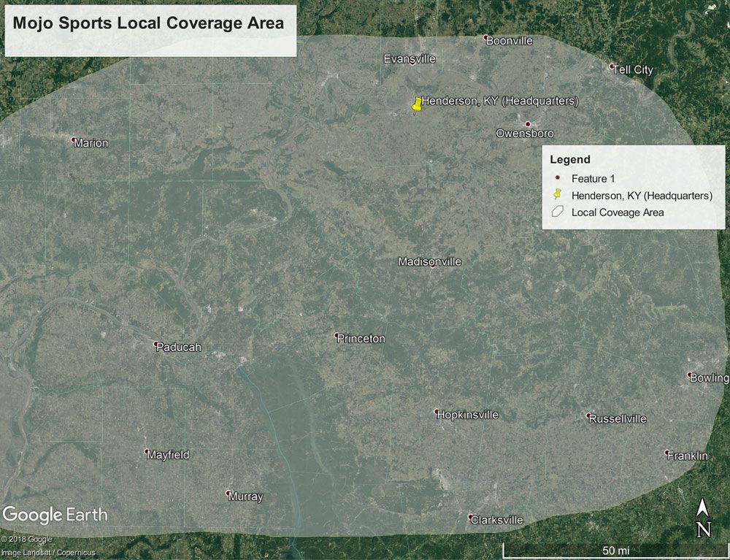Click the Madisonville city label
The height and width of the screenshot is (560, 730).
point(430,261)
